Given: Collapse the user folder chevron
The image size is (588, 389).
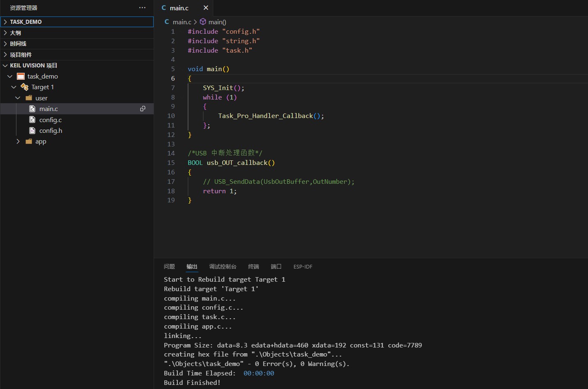Looking at the screenshot, I should click(18, 98).
